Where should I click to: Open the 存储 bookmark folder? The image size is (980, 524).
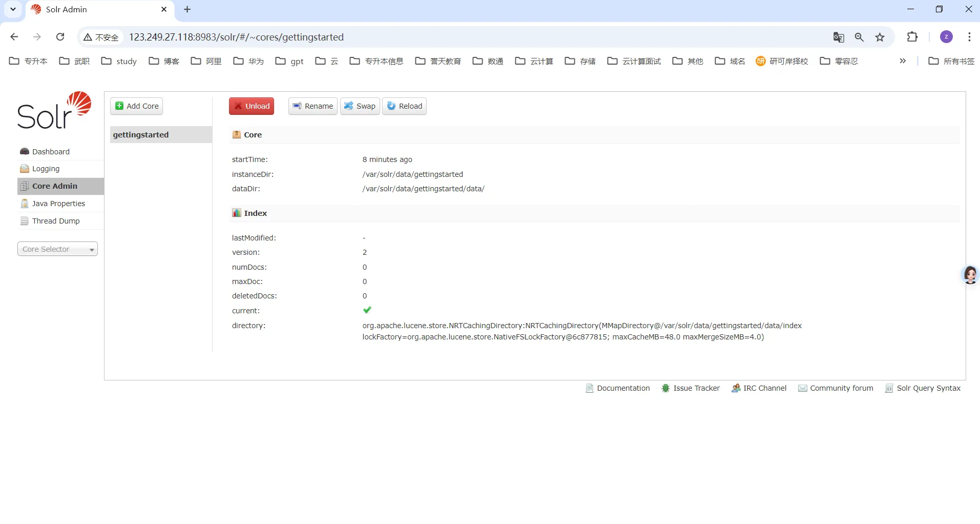(580, 61)
